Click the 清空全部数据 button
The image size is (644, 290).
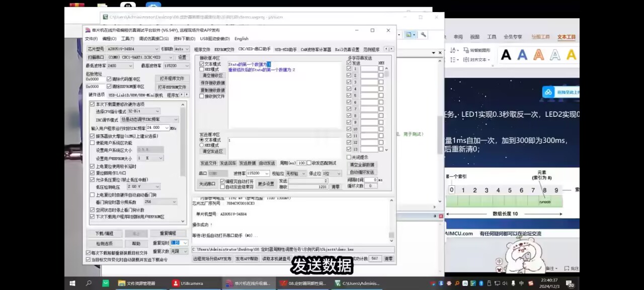362,165
